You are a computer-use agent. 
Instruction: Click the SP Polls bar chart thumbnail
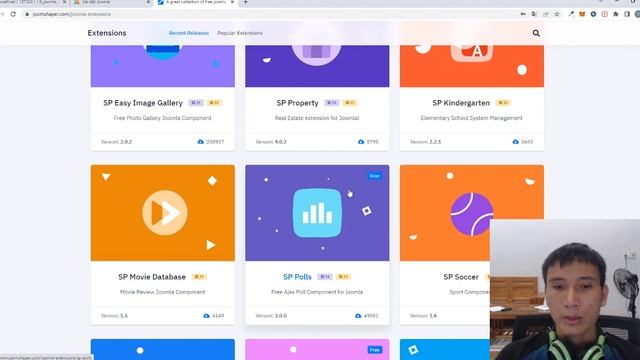tap(317, 213)
